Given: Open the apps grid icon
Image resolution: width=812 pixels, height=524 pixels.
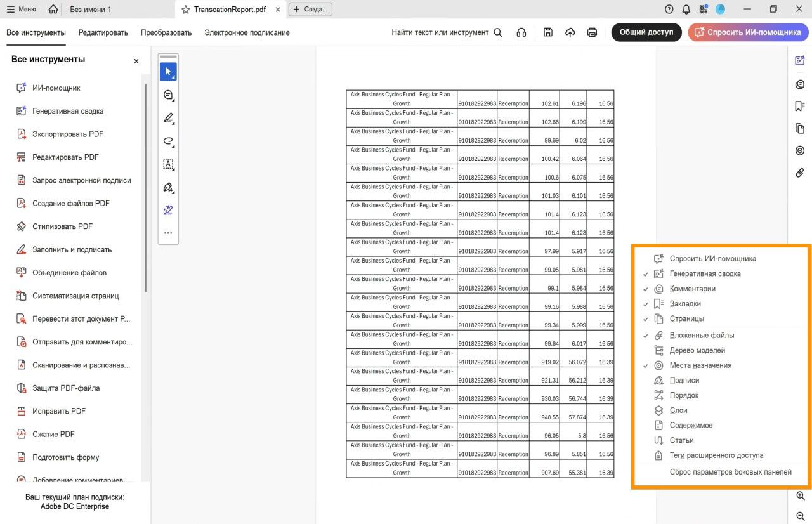Looking at the screenshot, I should pyautogui.click(x=704, y=10).
